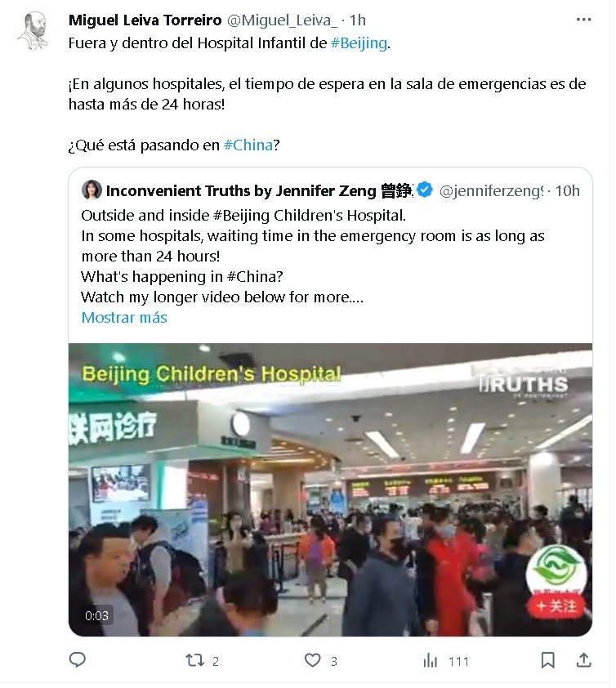This screenshot has height=688, width=616.
Task: Click the blue verified badge
Action: point(425,190)
